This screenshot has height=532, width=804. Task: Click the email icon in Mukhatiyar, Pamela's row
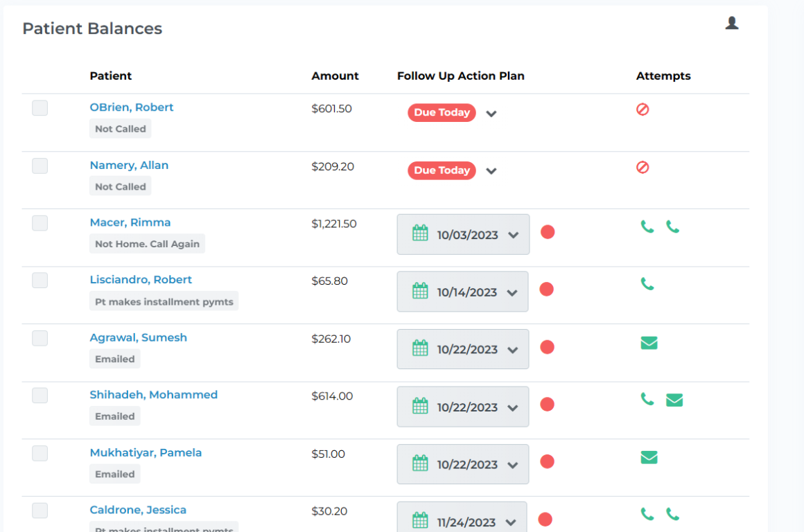(649, 457)
